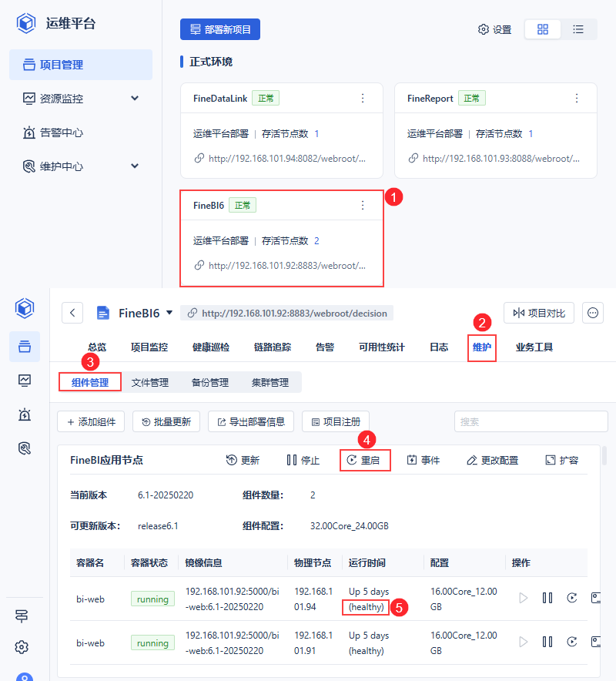Select the 组件管理 sub-tab
Viewport: 616px width, 681px height.
90,382
